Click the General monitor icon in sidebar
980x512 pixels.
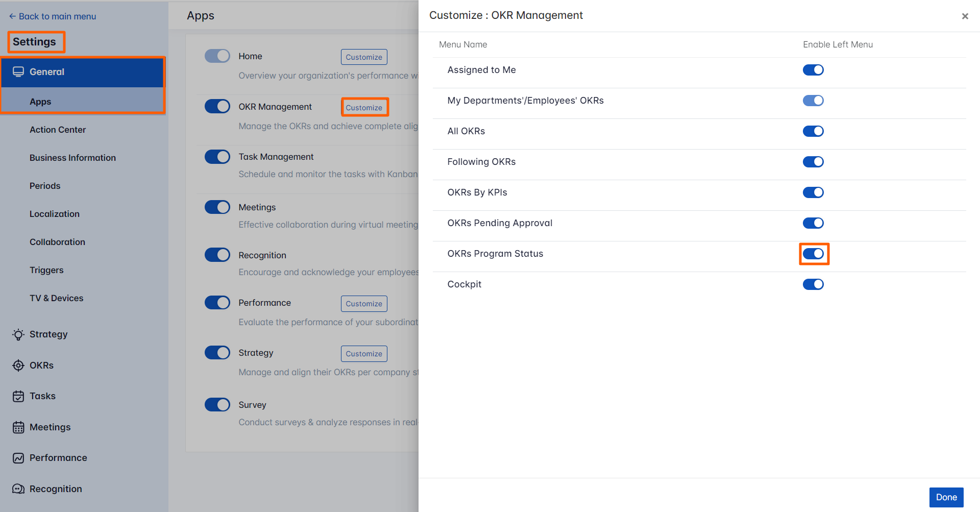coord(19,71)
